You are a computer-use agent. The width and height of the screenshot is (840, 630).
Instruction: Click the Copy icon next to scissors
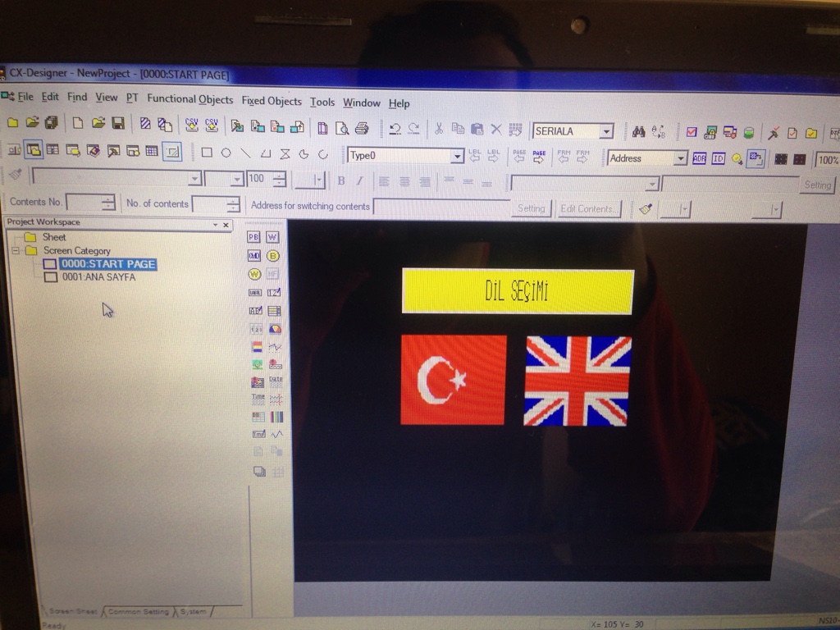coord(458,129)
